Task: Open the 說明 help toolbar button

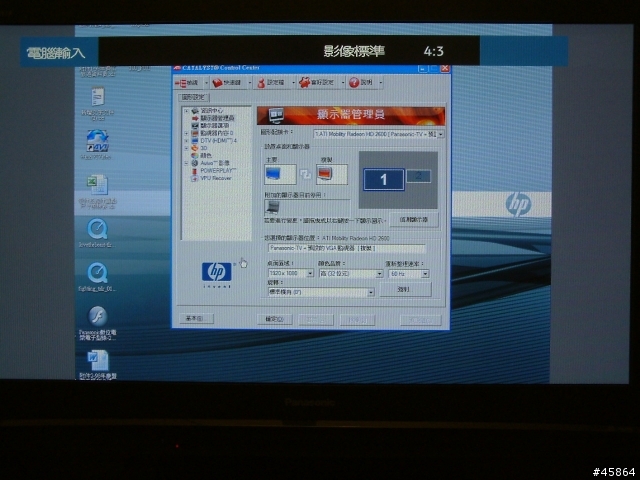Action: (x=361, y=83)
